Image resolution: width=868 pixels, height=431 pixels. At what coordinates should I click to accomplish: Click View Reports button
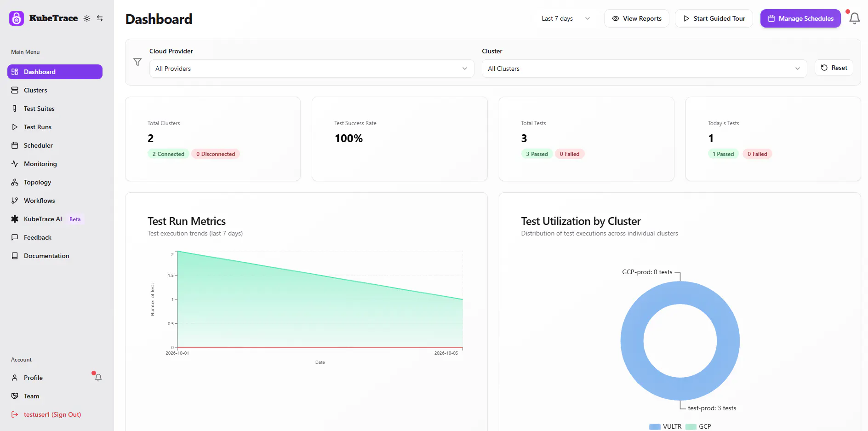coord(637,18)
